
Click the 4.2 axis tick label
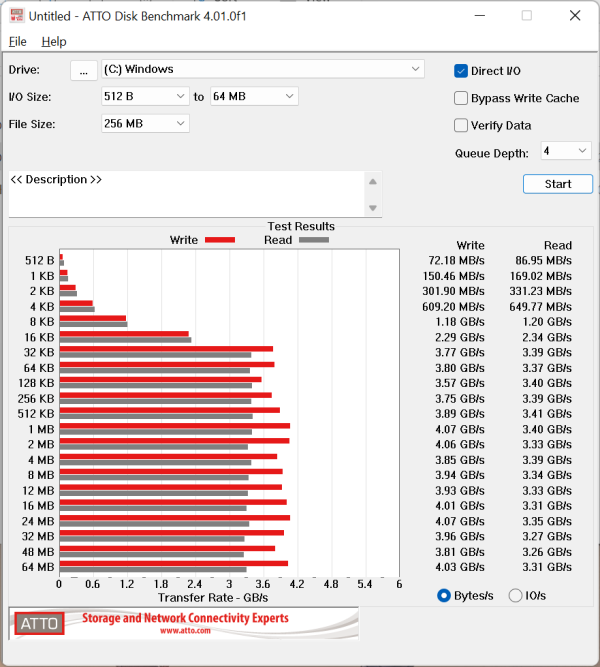pos(297,584)
